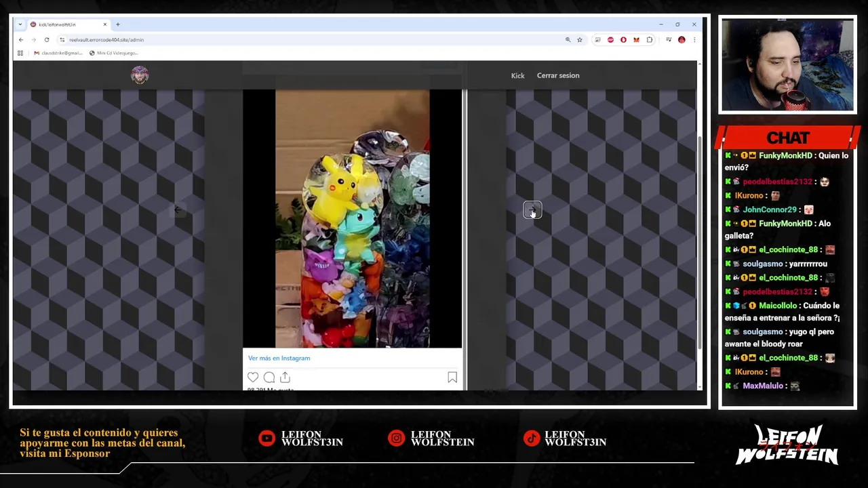Click the TikTok LEIFON WOLFST3IN label
The height and width of the screenshot is (488, 868).
pos(575,439)
